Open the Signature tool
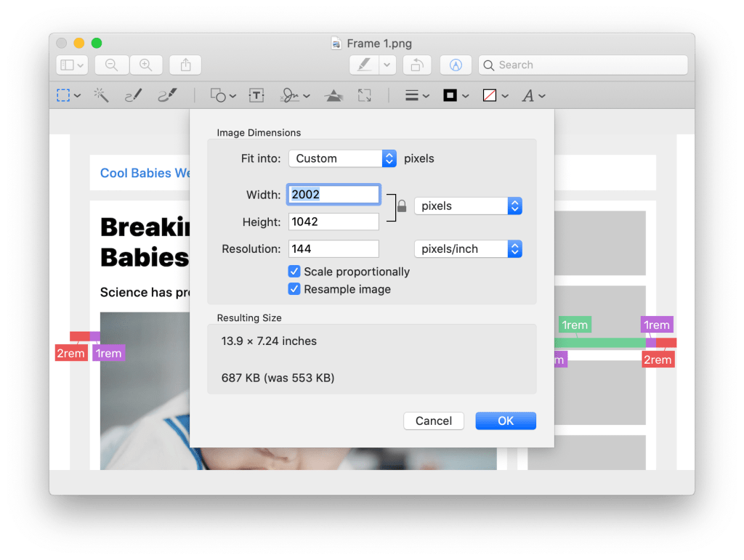This screenshot has width=744, height=560. 295,95
